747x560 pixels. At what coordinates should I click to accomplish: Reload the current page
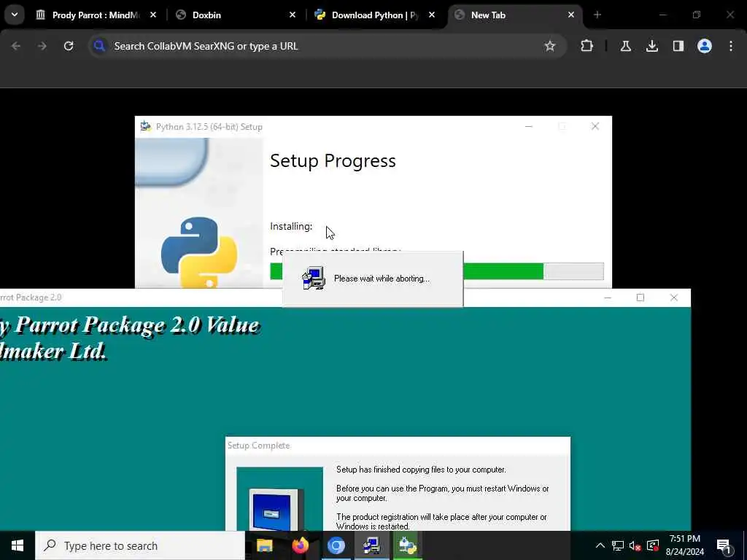click(x=69, y=46)
